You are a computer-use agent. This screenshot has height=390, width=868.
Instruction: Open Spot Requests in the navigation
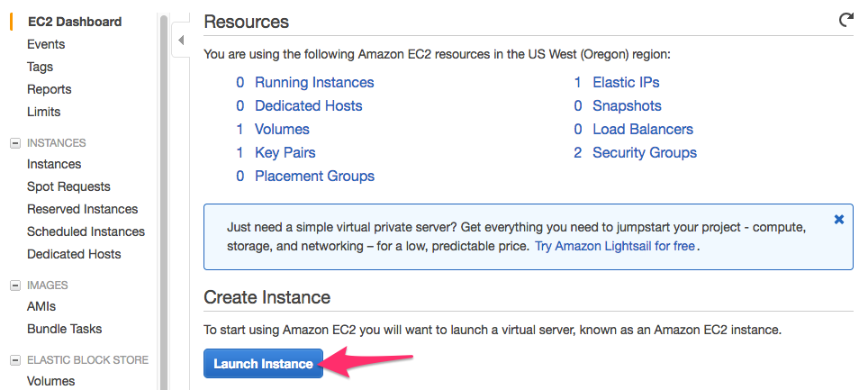point(68,186)
